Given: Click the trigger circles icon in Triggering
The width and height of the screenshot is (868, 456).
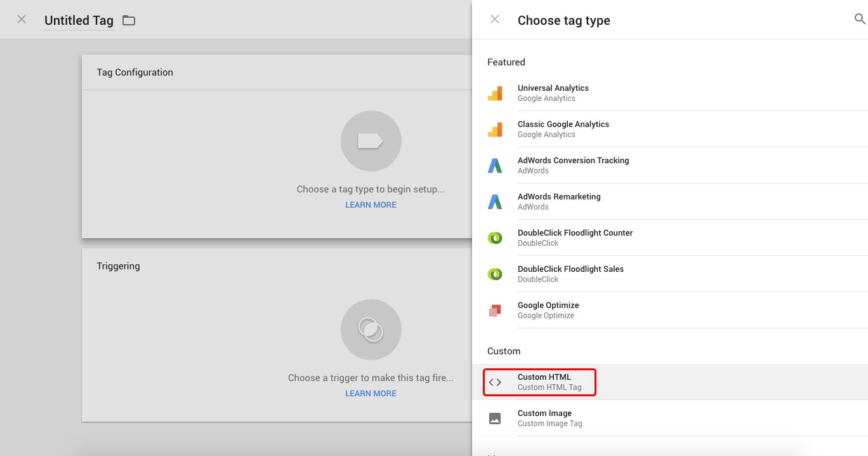Looking at the screenshot, I should (371, 330).
